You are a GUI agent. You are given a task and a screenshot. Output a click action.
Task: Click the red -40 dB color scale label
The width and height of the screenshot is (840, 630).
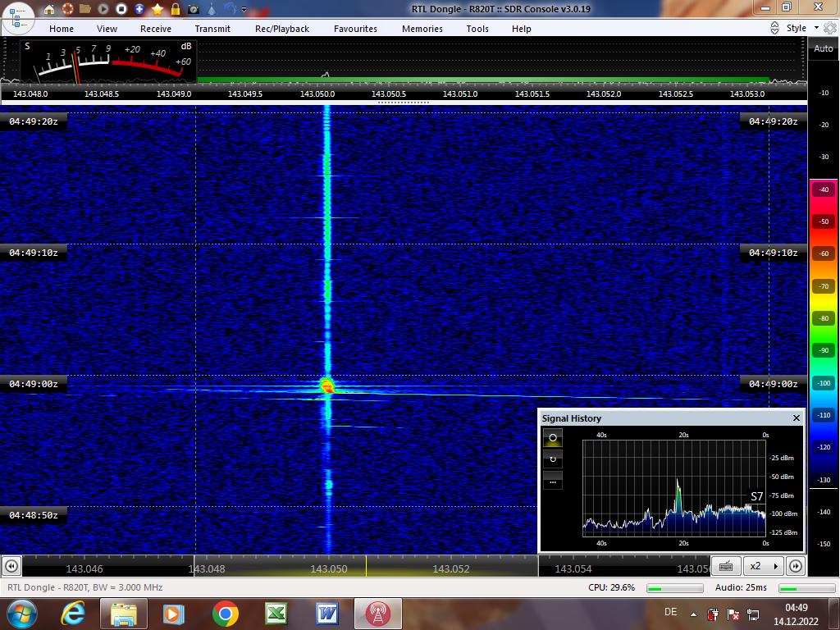coord(824,189)
